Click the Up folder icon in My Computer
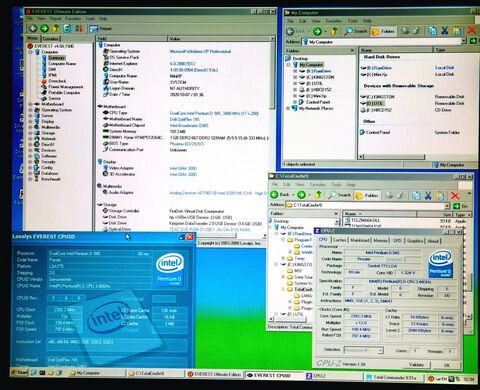 334,31
